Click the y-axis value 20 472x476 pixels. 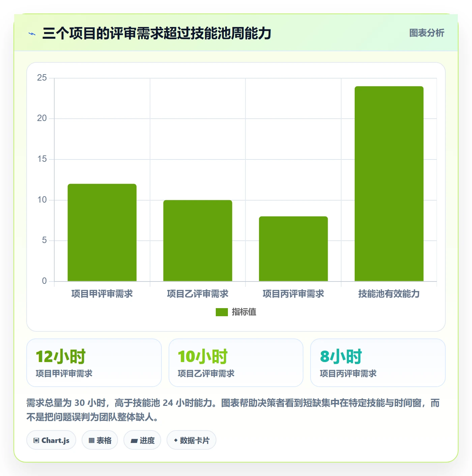pos(42,118)
